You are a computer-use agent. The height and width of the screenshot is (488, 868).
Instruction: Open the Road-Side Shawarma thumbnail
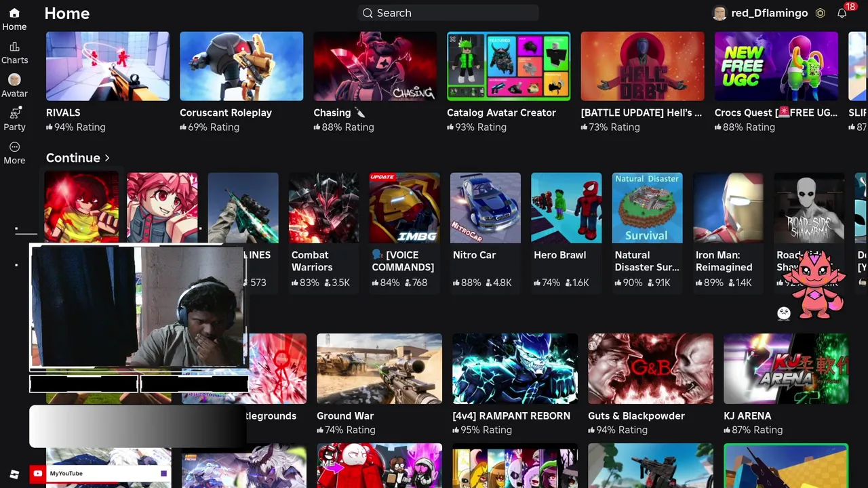pos(809,207)
